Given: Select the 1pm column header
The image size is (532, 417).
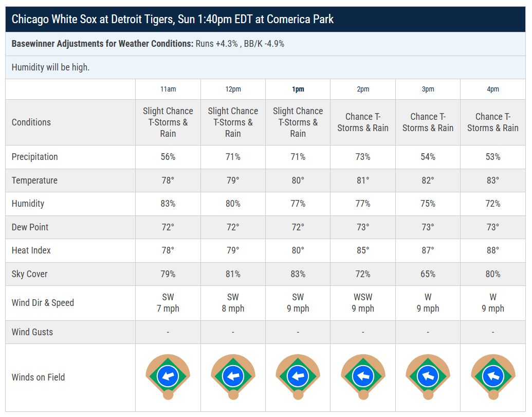Looking at the screenshot, I should coord(298,89).
